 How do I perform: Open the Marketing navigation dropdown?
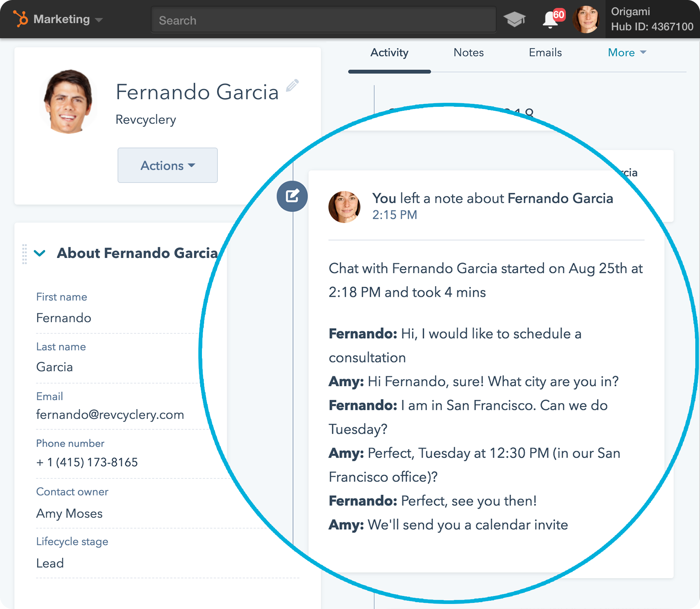tap(68, 19)
